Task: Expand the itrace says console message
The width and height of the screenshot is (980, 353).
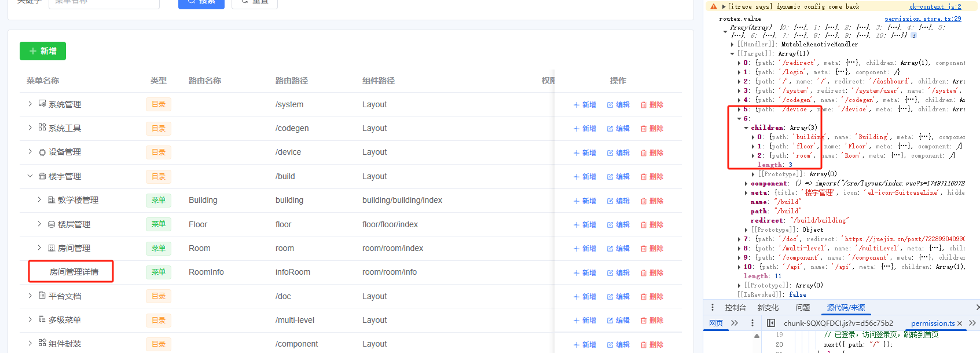Action: [x=724, y=6]
